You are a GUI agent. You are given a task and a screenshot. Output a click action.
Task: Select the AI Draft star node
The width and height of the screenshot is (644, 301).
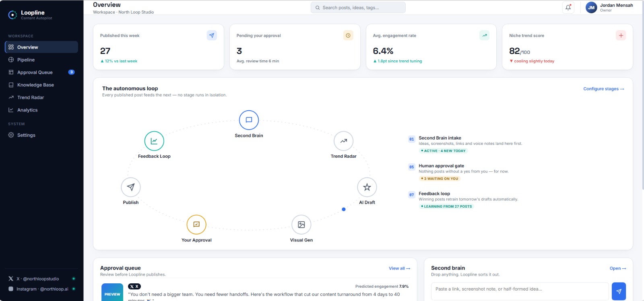pyautogui.click(x=367, y=187)
